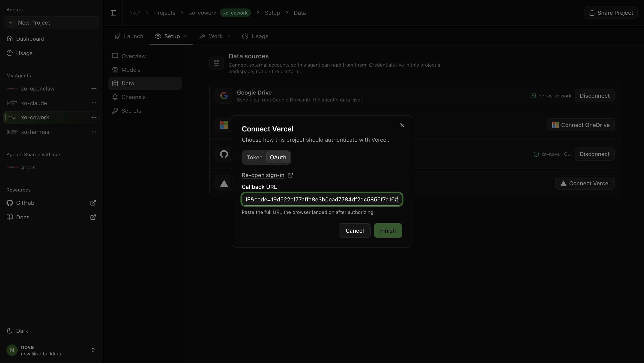
Task: Click the GitHub logo in Resources
Action: click(x=10, y=203)
